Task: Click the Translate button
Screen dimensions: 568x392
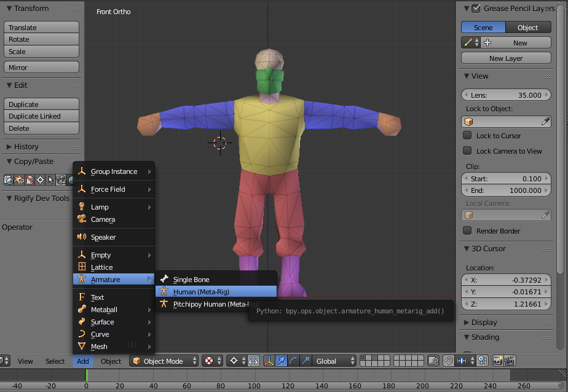Action: [x=41, y=28]
